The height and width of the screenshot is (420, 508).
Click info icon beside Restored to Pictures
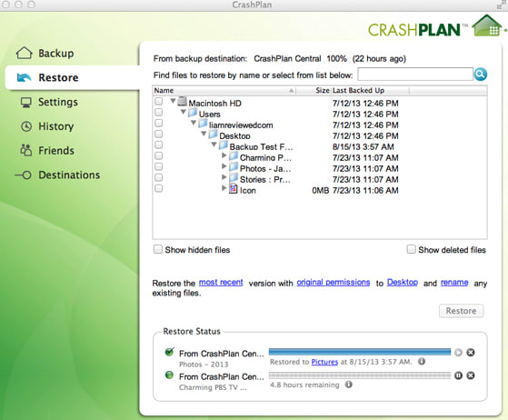[x=422, y=361]
